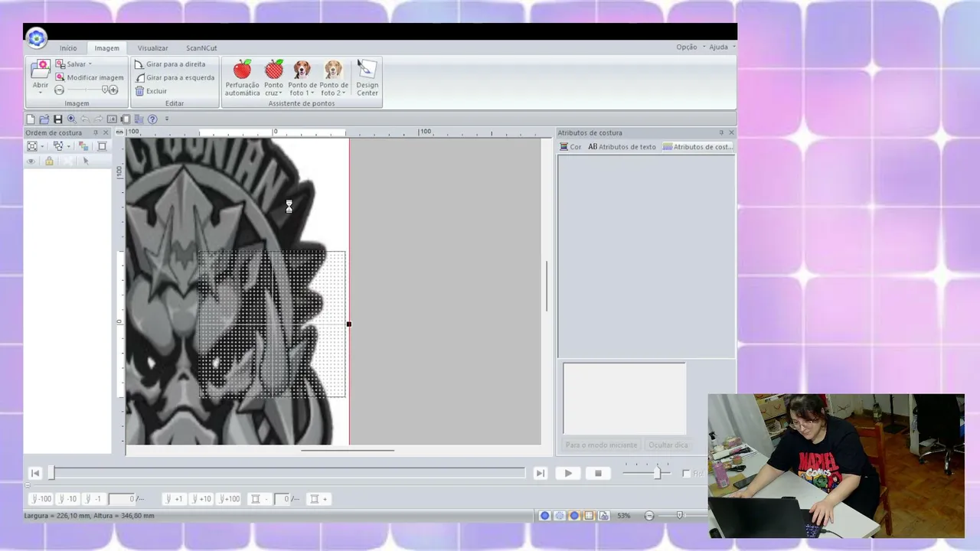Click the Ponto cruz apple icon
980x551 pixels.
pyautogui.click(x=273, y=70)
